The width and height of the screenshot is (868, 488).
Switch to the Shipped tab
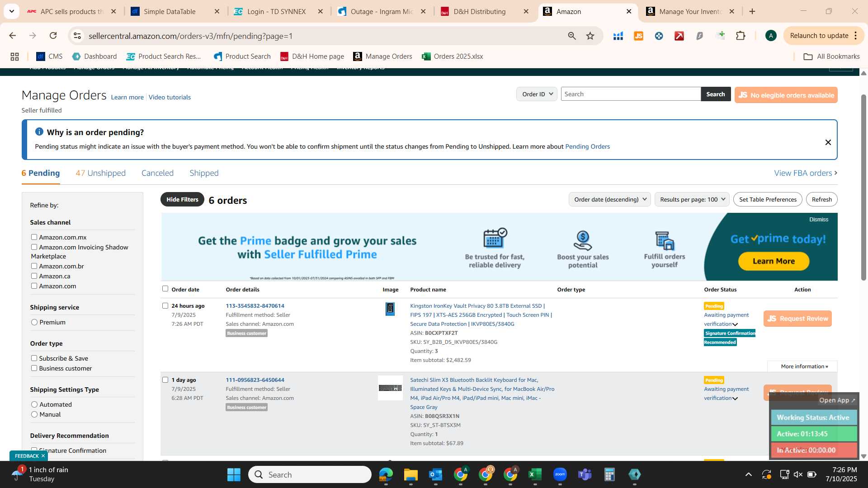tap(204, 173)
